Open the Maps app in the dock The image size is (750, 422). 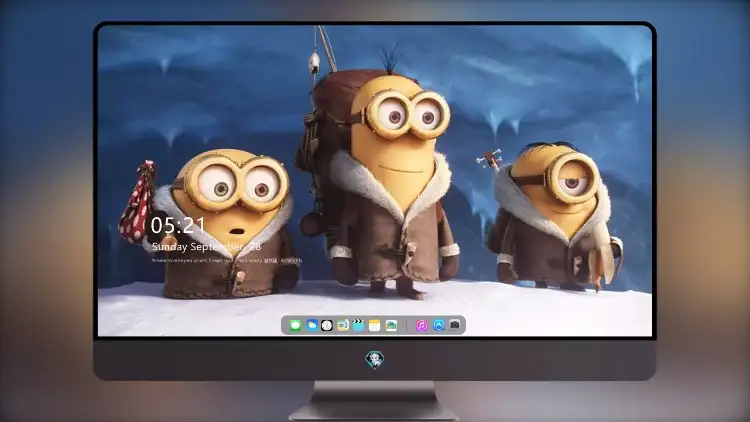[x=391, y=325]
